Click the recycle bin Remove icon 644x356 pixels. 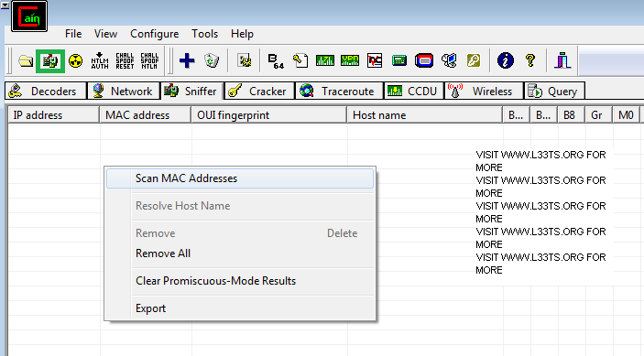pyautogui.click(x=212, y=60)
